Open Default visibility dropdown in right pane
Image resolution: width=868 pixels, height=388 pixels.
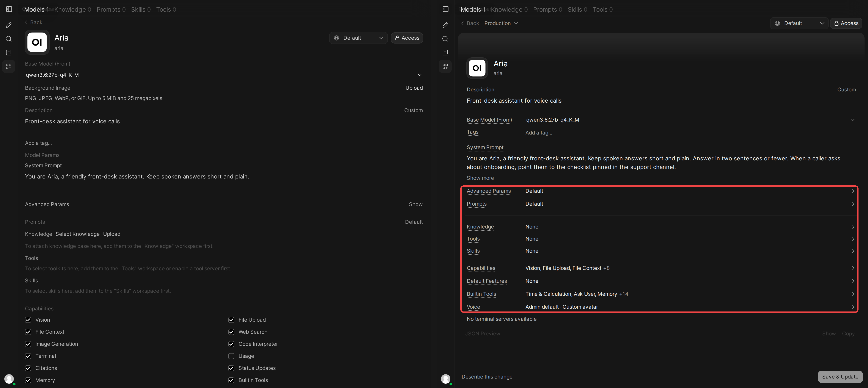(799, 23)
